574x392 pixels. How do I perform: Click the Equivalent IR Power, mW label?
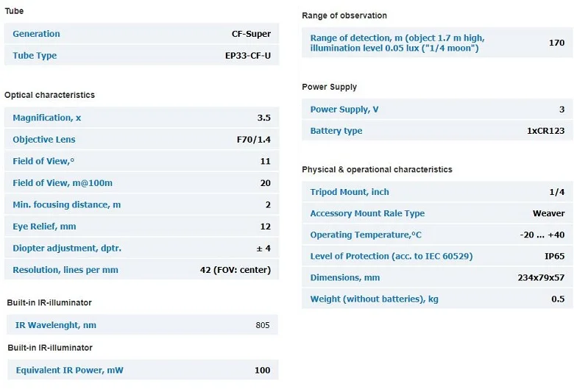coord(70,370)
